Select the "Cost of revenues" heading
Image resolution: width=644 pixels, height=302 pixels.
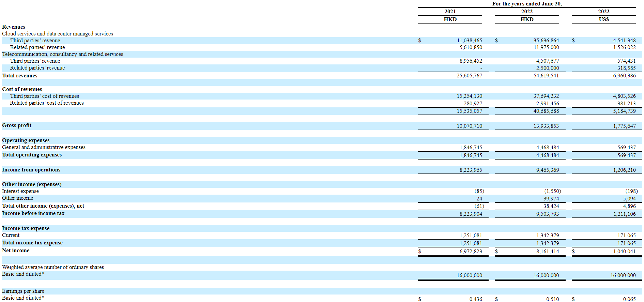click(x=22, y=89)
